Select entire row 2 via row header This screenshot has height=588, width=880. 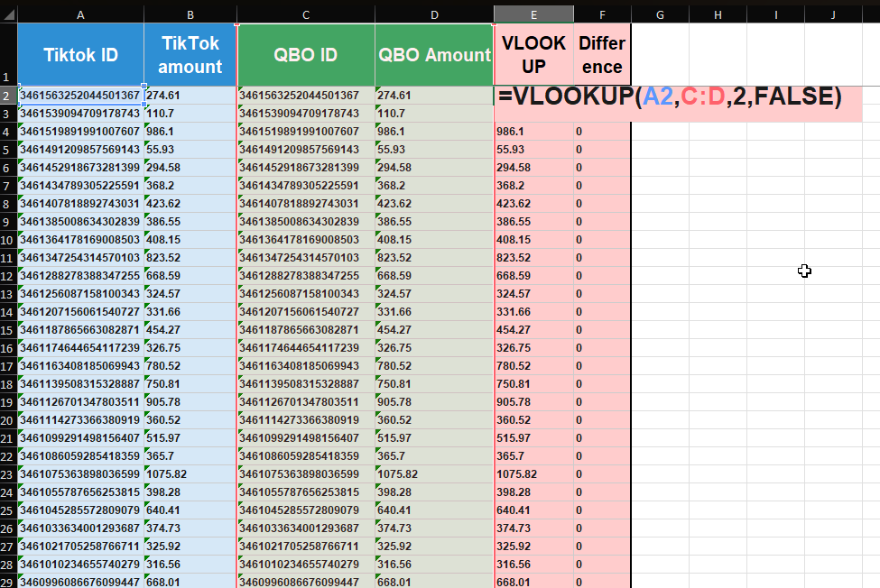[x=7, y=96]
